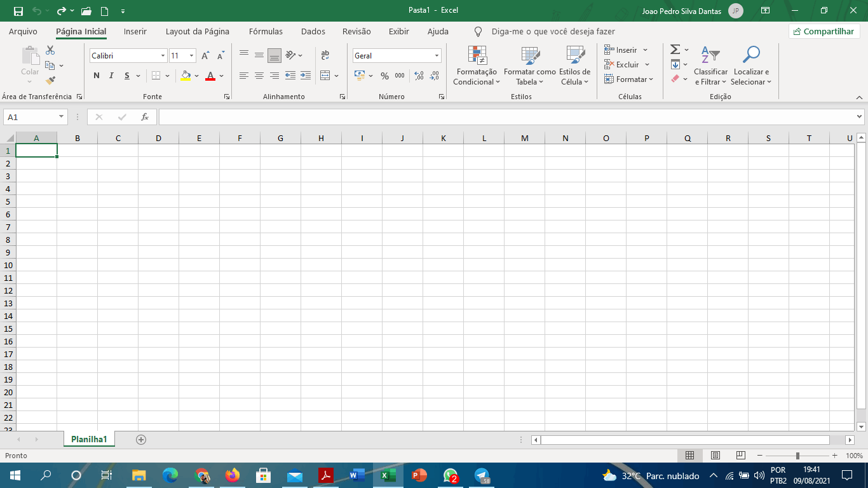Click the Wrap Text icon

point(325,55)
